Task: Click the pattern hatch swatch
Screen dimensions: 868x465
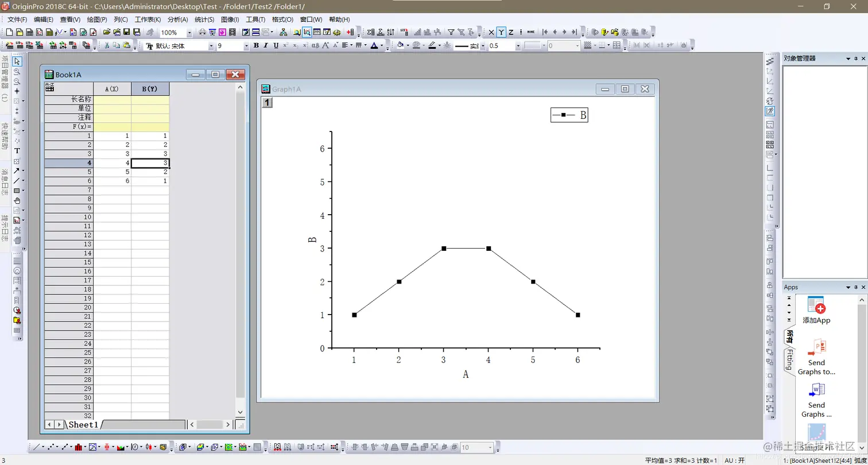Action: click(x=587, y=45)
